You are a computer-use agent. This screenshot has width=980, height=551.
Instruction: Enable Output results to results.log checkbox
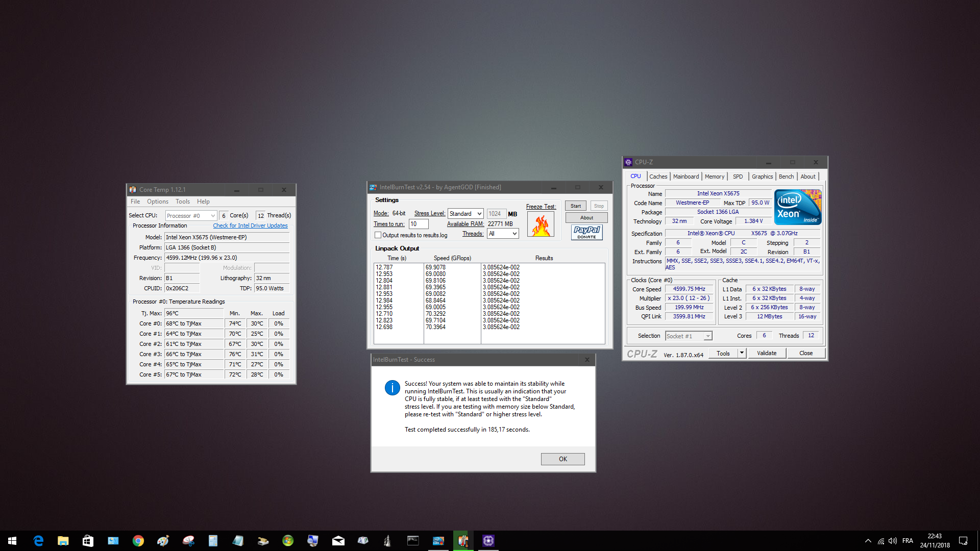(x=378, y=235)
